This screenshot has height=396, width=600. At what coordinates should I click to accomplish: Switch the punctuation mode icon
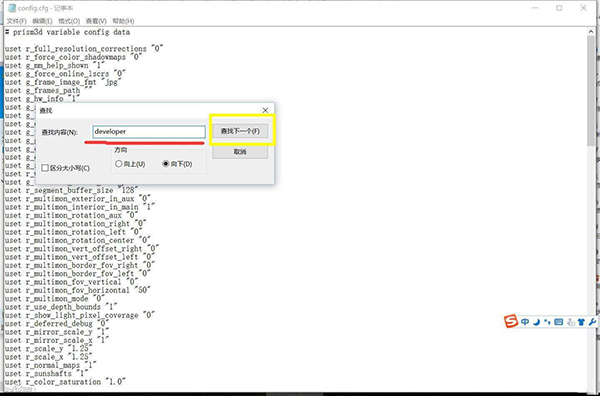[547, 322]
